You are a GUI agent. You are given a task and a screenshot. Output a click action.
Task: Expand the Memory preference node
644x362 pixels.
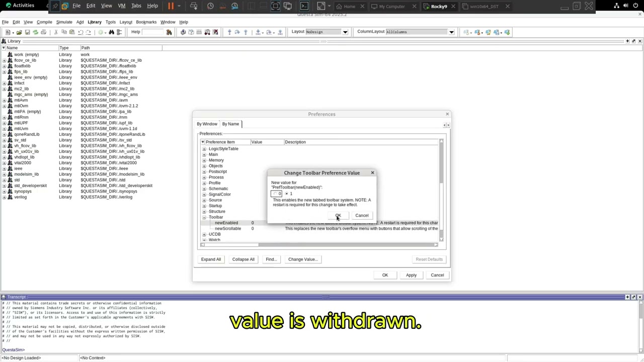click(204, 160)
